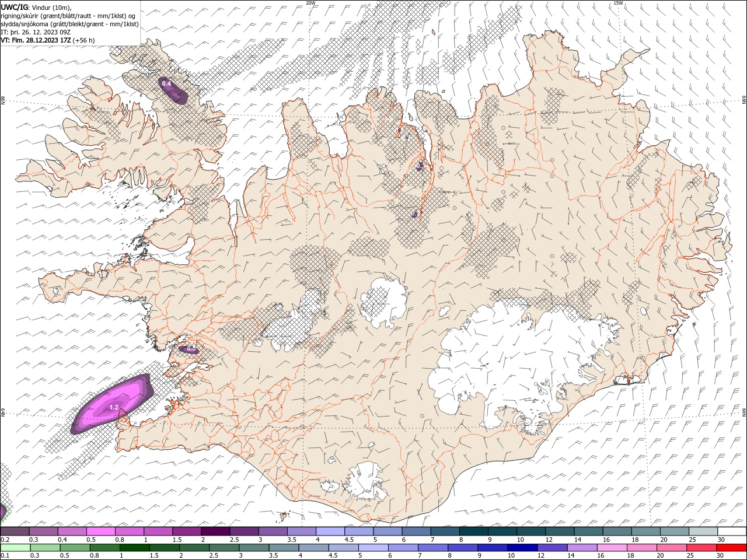Pick the snow legend swatch between 8 and 9

tap(473, 531)
